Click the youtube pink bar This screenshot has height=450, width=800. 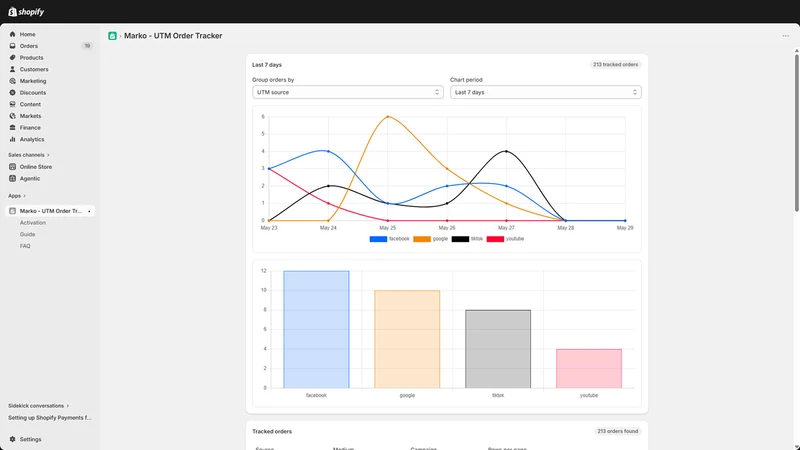[589, 368]
